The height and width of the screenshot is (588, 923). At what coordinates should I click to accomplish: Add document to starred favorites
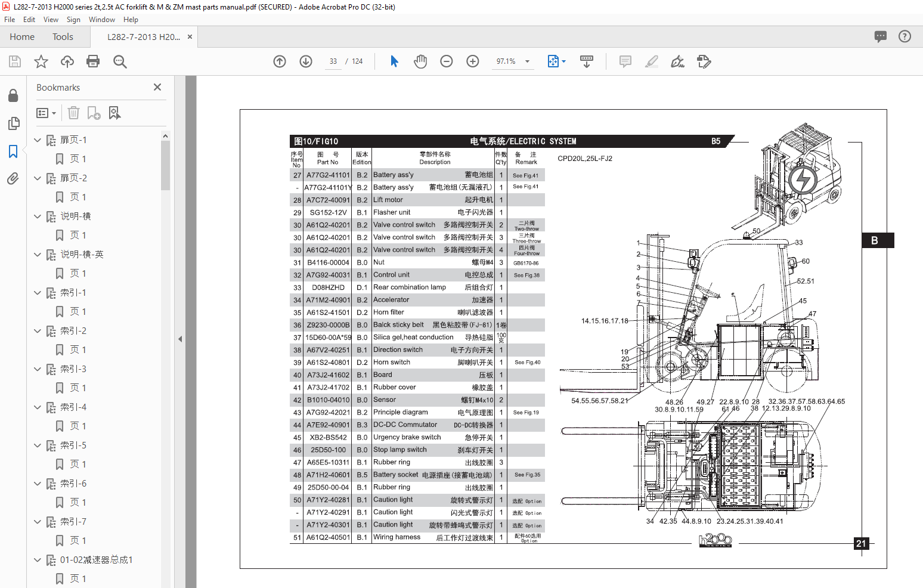41,61
